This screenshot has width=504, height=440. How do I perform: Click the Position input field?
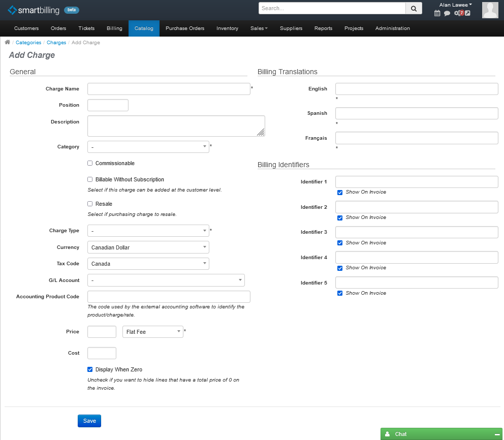(x=108, y=105)
